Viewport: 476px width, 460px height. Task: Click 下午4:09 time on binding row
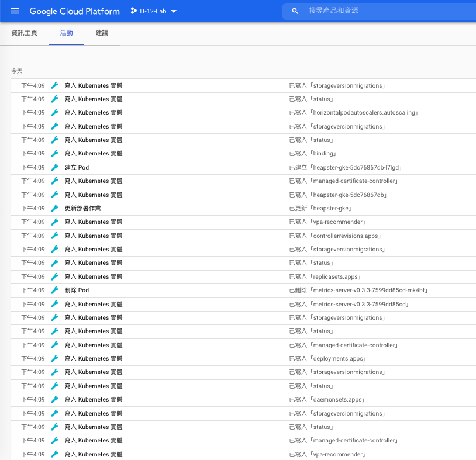(x=33, y=154)
